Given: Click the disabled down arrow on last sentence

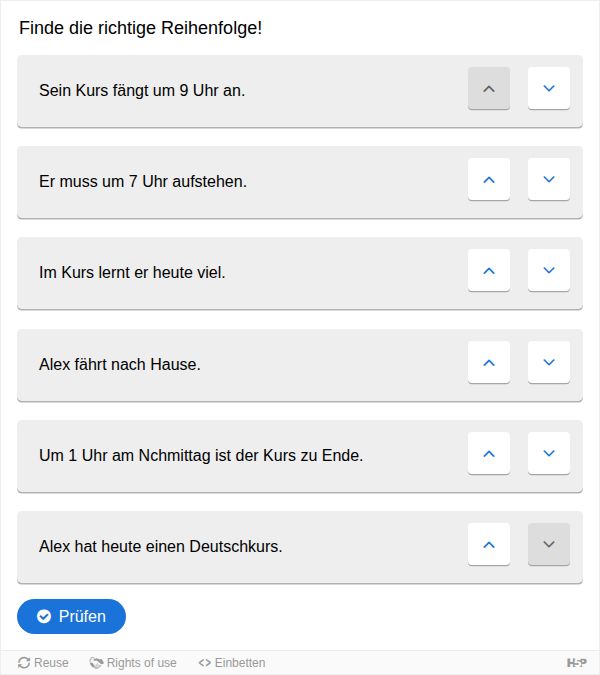Looking at the screenshot, I should click(x=548, y=545).
